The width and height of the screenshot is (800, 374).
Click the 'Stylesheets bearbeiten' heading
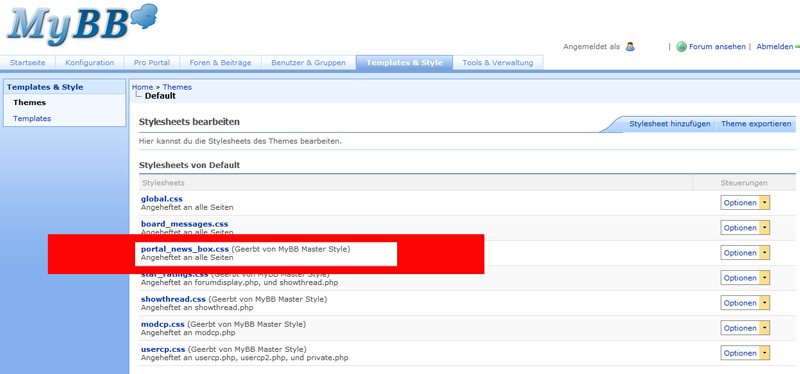click(189, 122)
